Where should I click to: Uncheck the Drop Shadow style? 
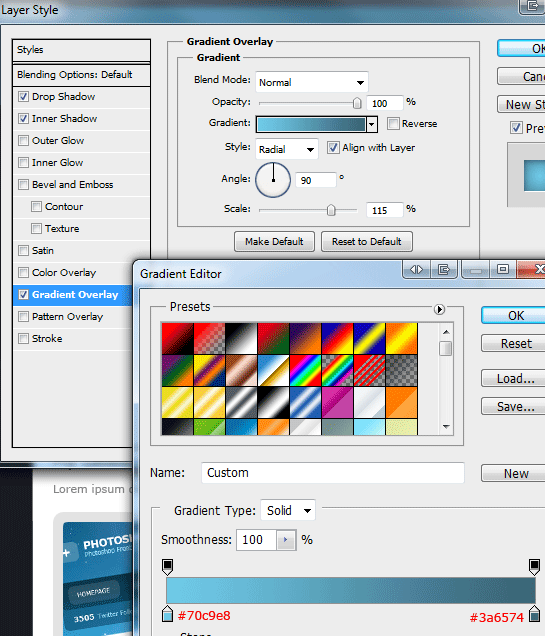click(x=24, y=97)
